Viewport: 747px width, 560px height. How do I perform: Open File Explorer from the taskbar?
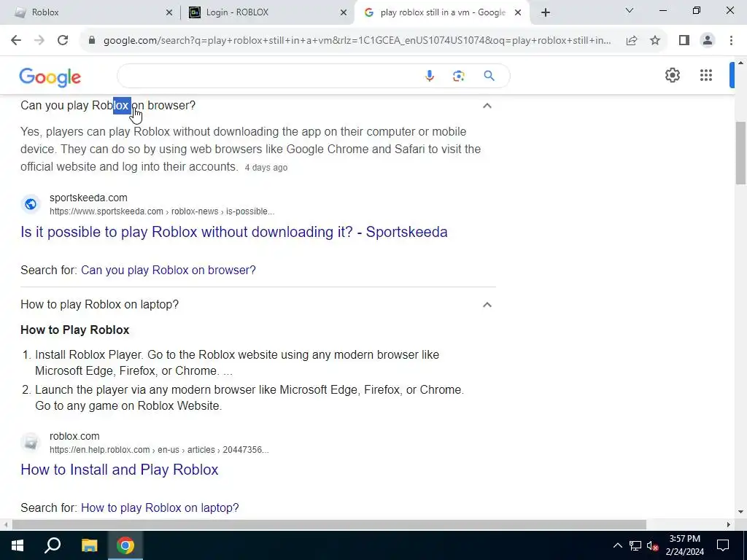point(89,545)
